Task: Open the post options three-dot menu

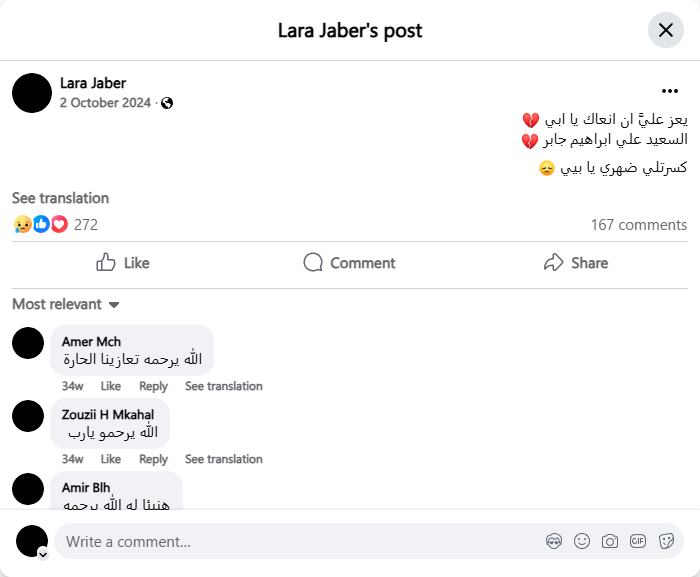Action: click(669, 90)
